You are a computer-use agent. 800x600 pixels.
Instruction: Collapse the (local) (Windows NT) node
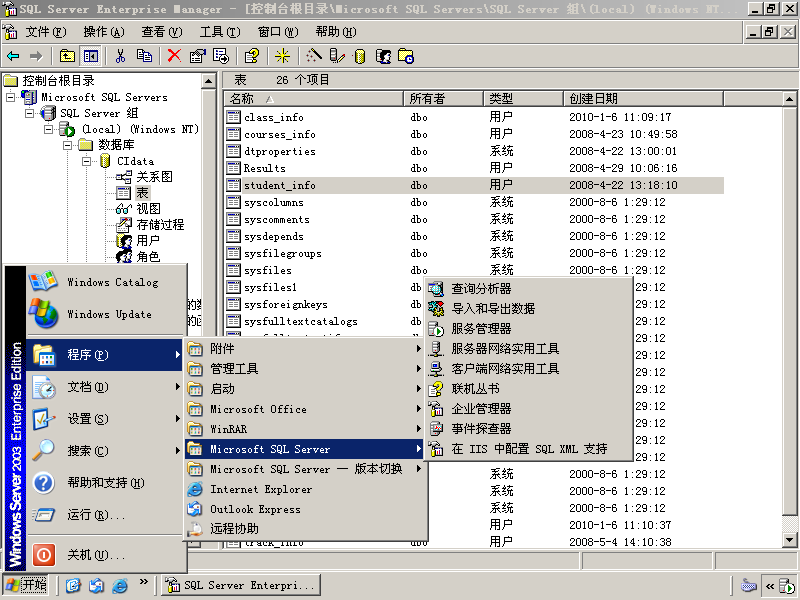[48, 129]
